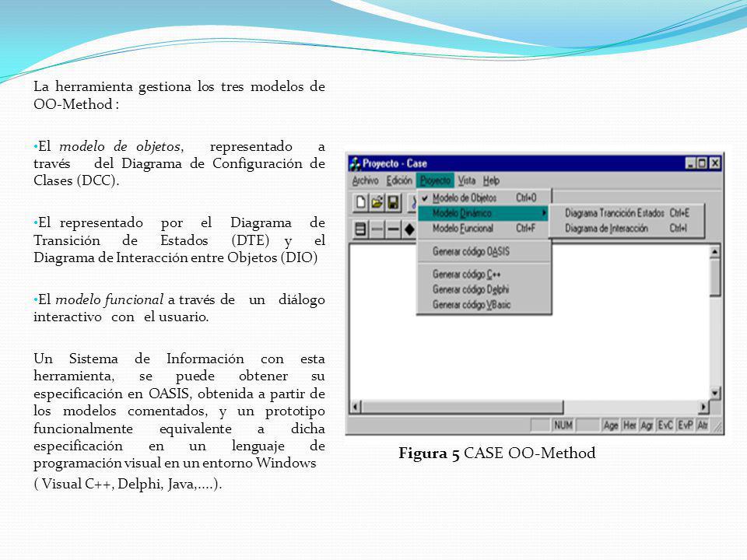Click the vertical scrollbar up arrow
Image resolution: width=747 pixels, height=560 pixels.
pyautogui.click(x=714, y=251)
